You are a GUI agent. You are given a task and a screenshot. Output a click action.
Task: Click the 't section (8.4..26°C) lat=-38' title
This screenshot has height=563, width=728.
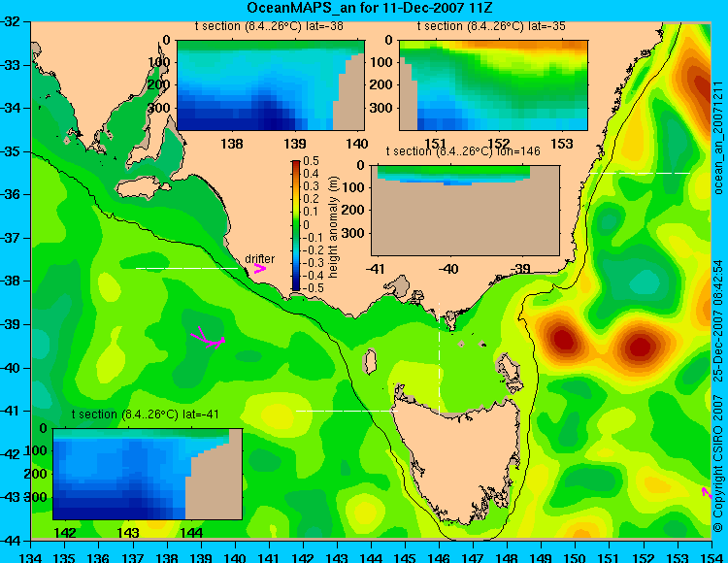pos(269,26)
